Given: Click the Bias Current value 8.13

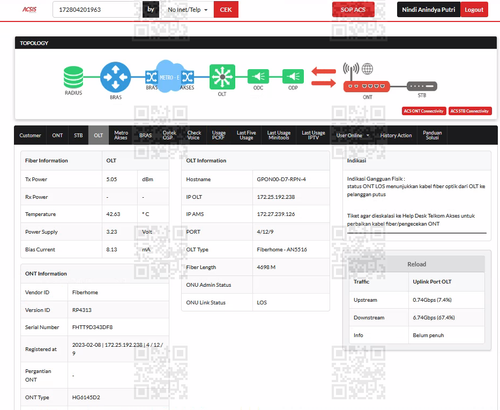Looking at the screenshot, I should 112,250.
